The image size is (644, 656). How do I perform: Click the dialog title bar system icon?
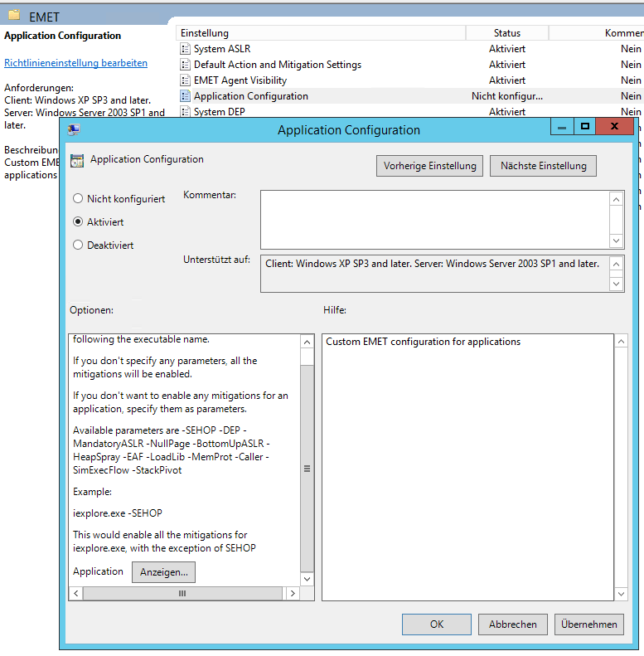click(x=74, y=129)
